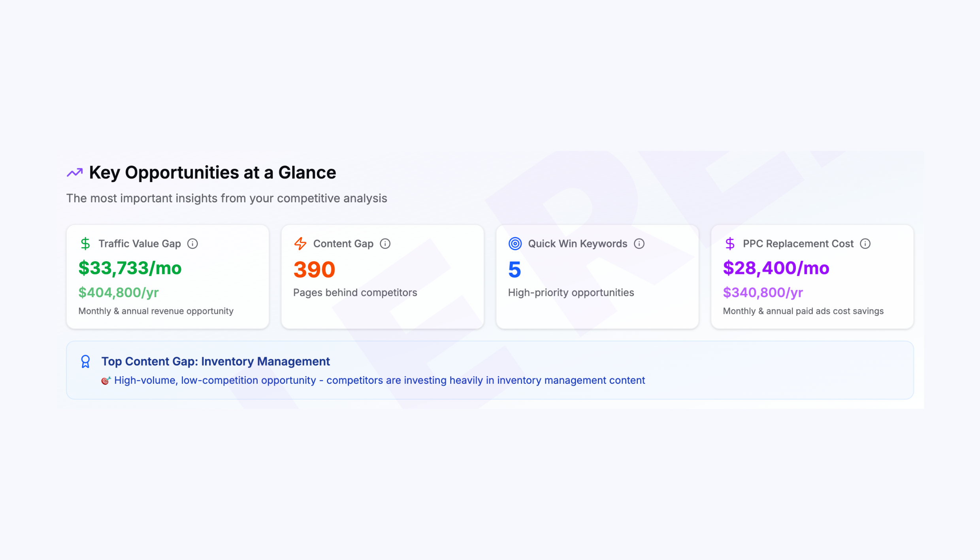
Task: Open the Traffic Value Gap info tooltip icon
Action: 192,243
